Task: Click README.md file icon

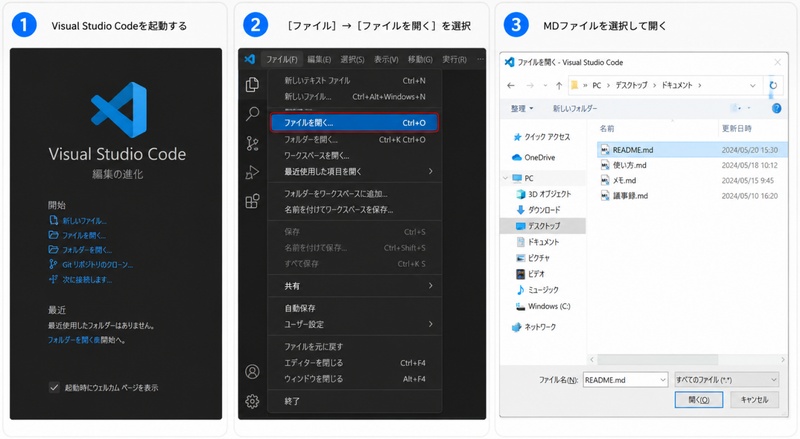Action: pos(605,150)
